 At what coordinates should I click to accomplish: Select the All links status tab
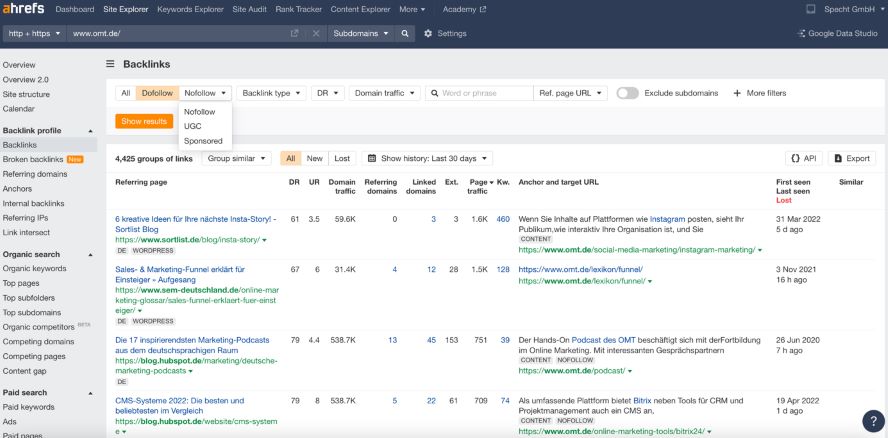click(x=291, y=159)
